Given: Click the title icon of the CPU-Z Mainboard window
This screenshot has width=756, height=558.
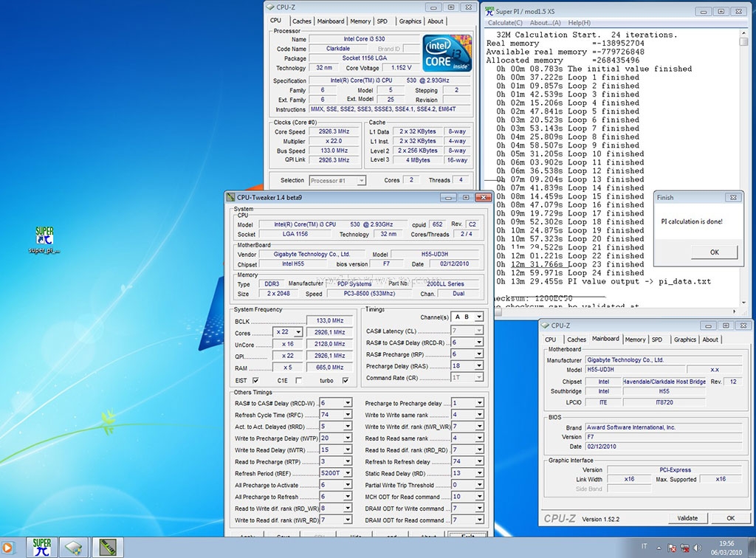Looking at the screenshot, I should [x=546, y=325].
